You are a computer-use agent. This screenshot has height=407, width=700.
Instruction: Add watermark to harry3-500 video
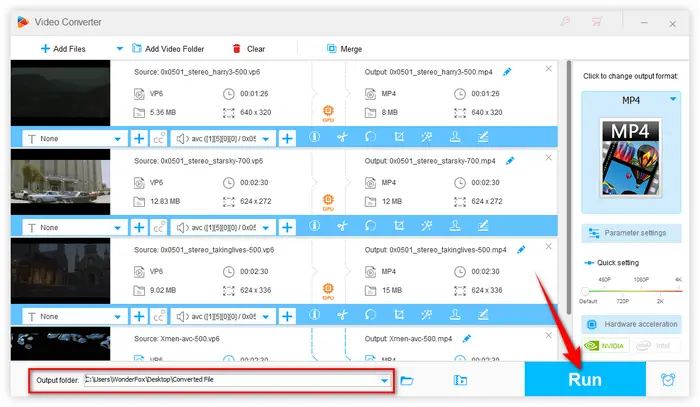tap(455, 137)
